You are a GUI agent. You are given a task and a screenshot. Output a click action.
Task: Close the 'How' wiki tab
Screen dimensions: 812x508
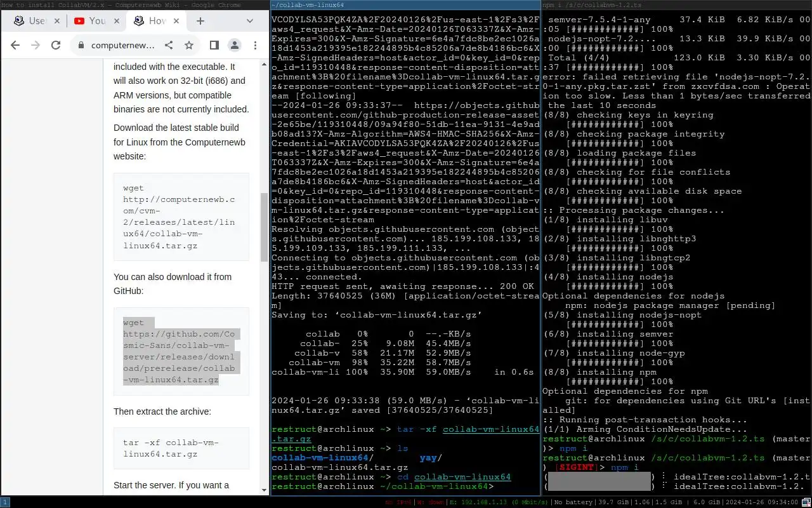pyautogui.click(x=177, y=21)
